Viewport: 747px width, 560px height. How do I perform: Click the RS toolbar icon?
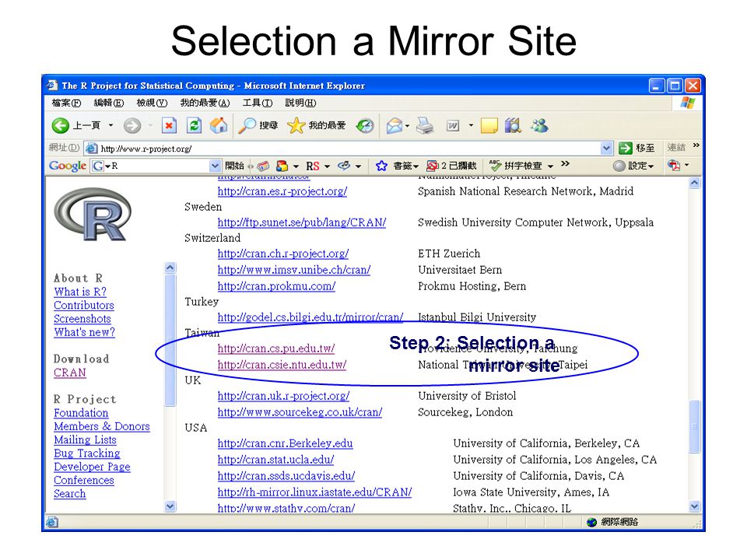click(313, 166)
